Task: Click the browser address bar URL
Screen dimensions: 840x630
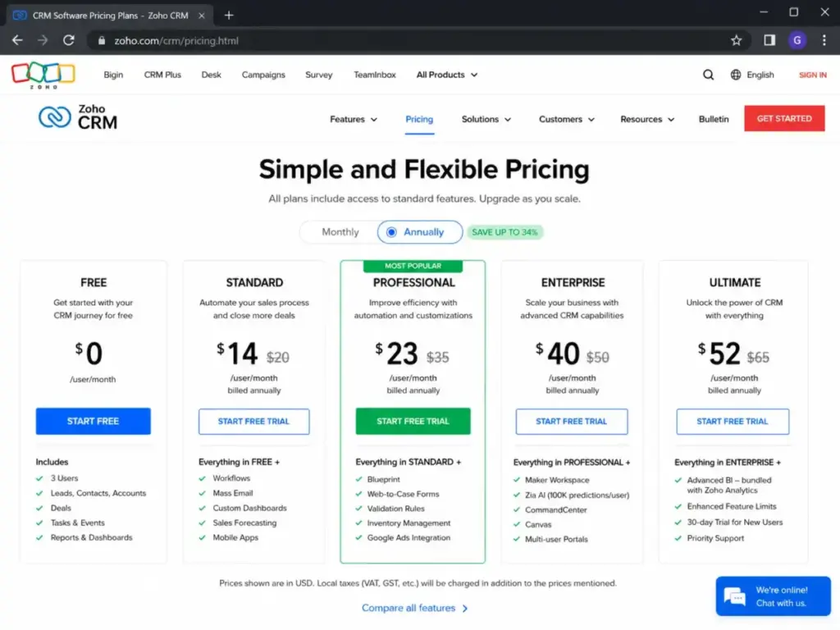Action: [x=176, y=41]
